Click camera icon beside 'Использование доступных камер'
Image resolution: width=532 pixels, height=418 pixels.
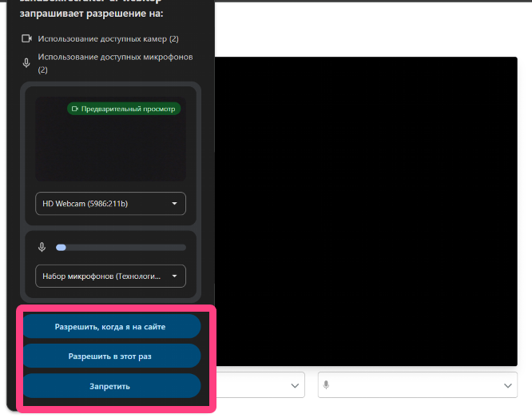point(26,38)
